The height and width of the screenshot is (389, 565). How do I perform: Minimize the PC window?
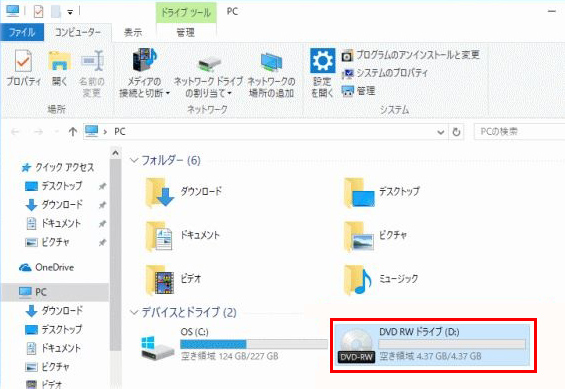click(552, 12)
